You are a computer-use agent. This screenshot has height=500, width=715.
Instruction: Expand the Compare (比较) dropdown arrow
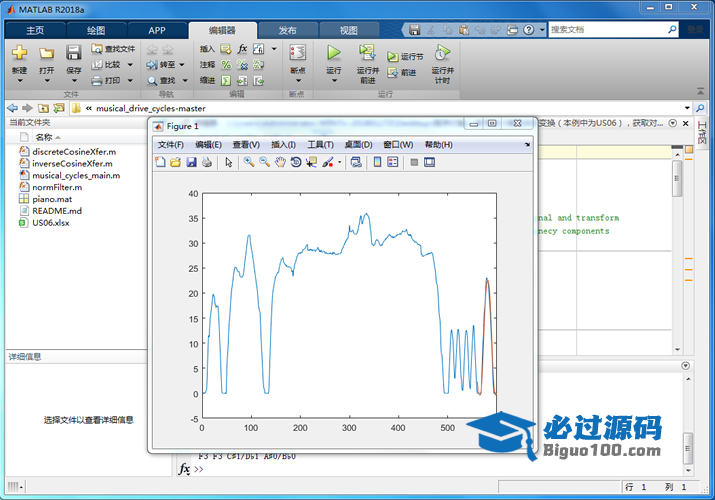130,65
